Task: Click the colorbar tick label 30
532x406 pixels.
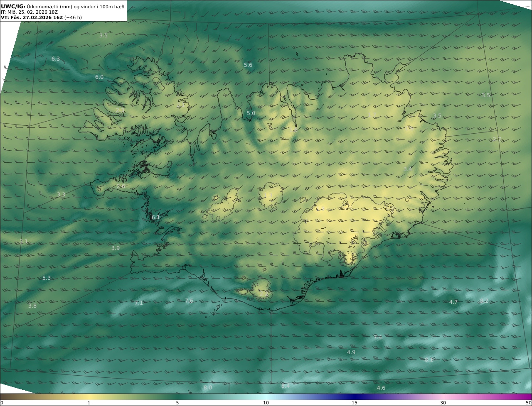Action: click(x=443, y=403)
